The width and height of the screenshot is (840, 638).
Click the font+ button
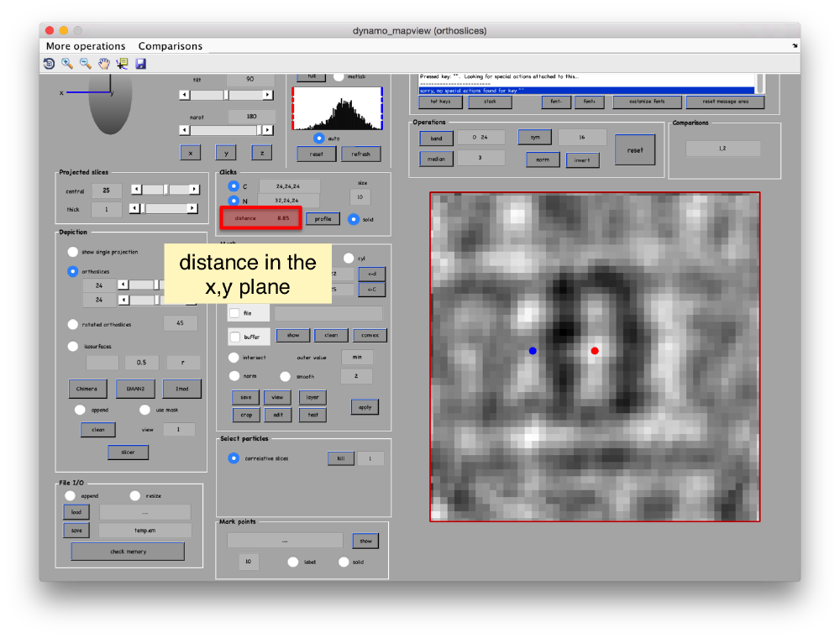590,102
